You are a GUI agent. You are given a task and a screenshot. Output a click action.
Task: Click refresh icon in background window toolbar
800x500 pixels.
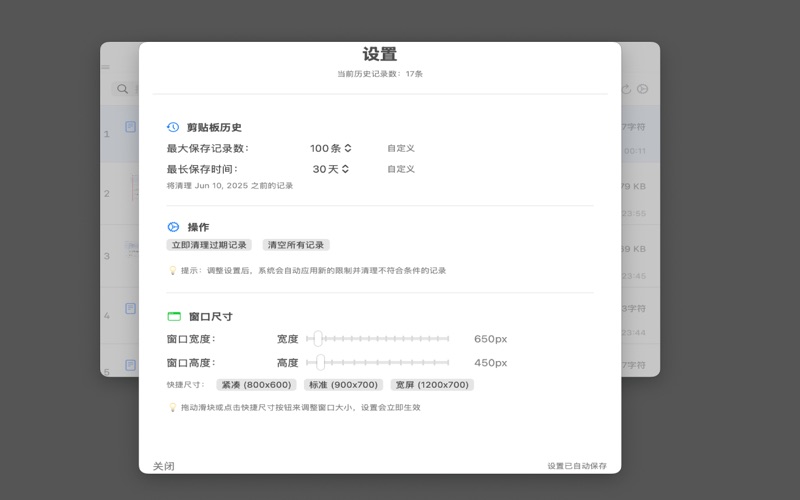[x=626, y=89]
